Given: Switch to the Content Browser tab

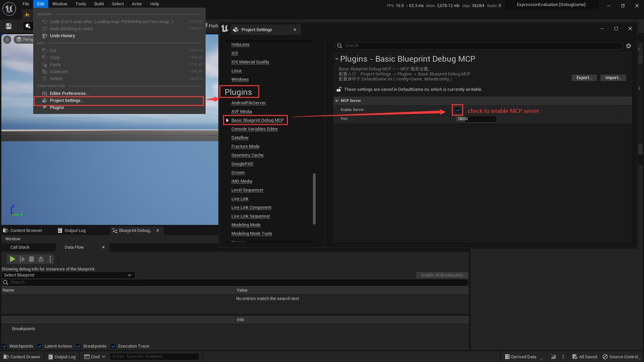Looking at the screenshot, I should tap(23, 230).
